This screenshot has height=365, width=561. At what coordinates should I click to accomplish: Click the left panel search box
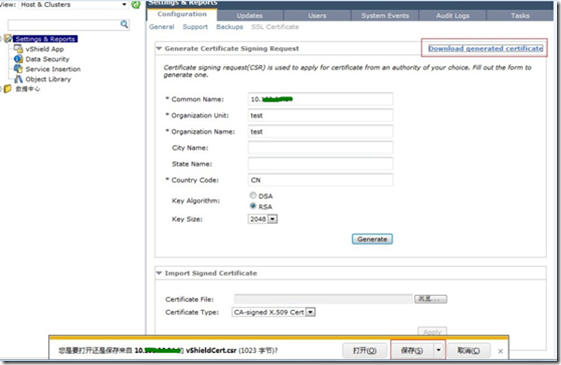[x=64, y=24]
